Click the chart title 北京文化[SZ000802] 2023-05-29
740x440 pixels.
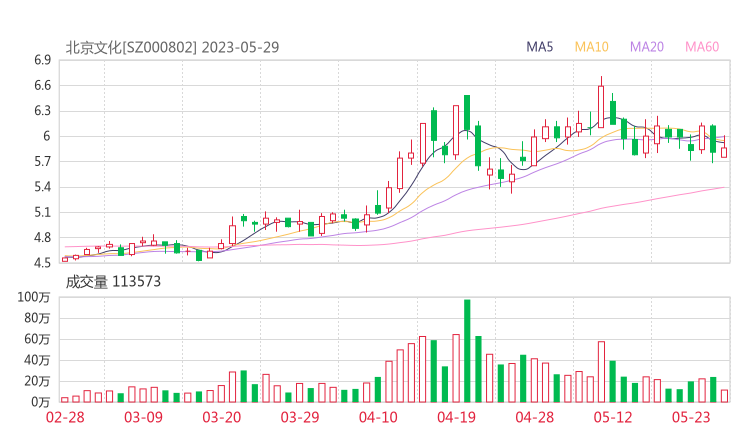tap(172, 47)
